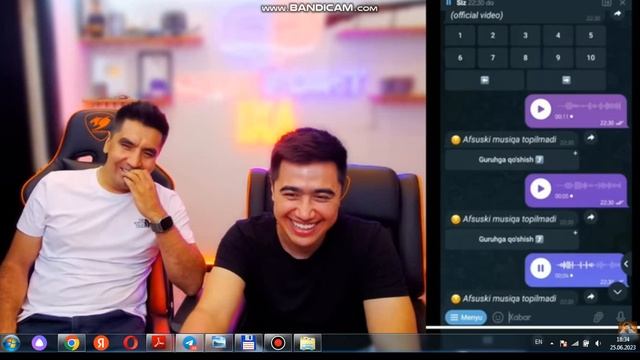Expand side panel with left chevron handle

tap(626, 264)
